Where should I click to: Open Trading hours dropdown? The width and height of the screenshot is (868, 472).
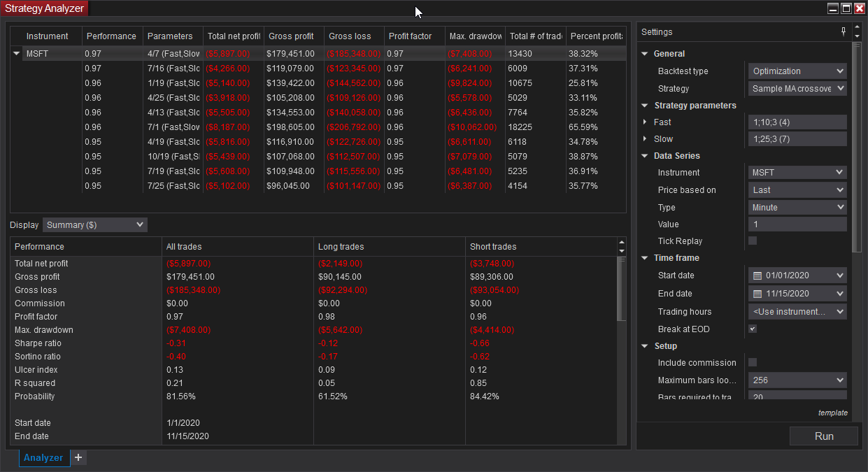tap(797, 312)
